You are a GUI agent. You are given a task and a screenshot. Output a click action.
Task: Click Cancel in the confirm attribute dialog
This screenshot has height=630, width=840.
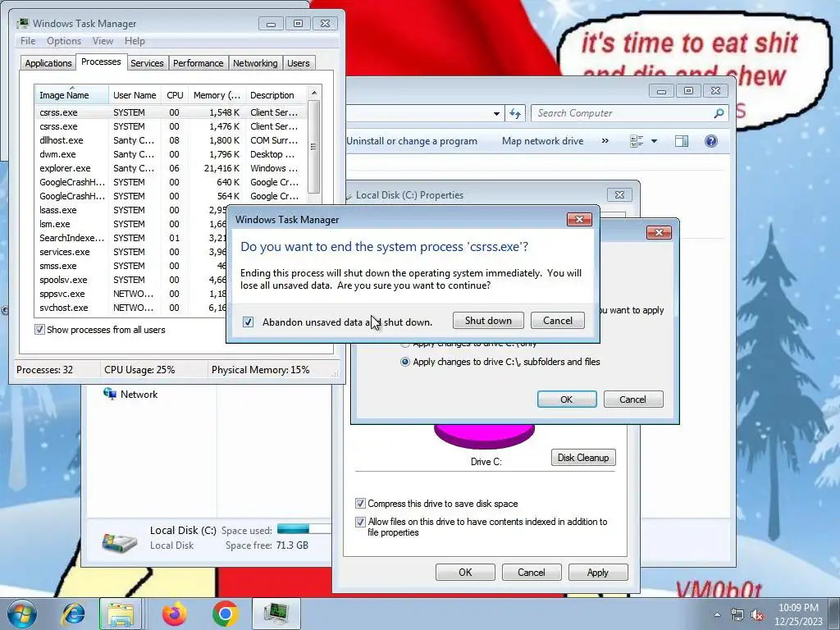(x=632, y=399)
